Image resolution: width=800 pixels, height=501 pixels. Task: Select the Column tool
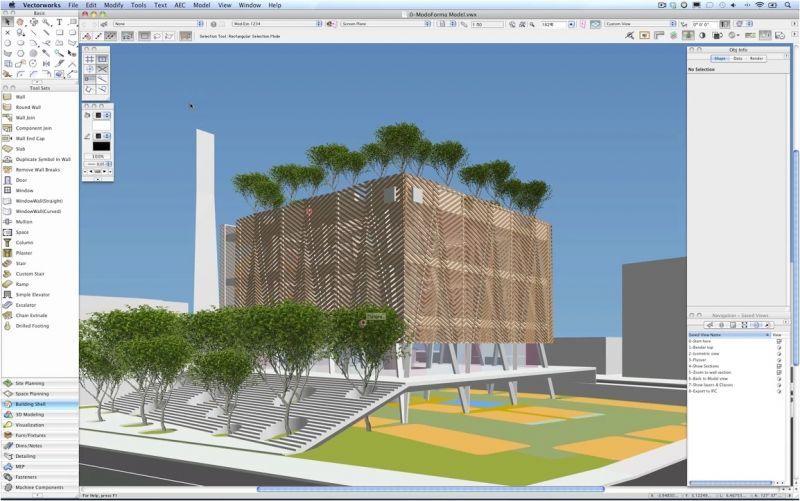click(x=24, y=243)
